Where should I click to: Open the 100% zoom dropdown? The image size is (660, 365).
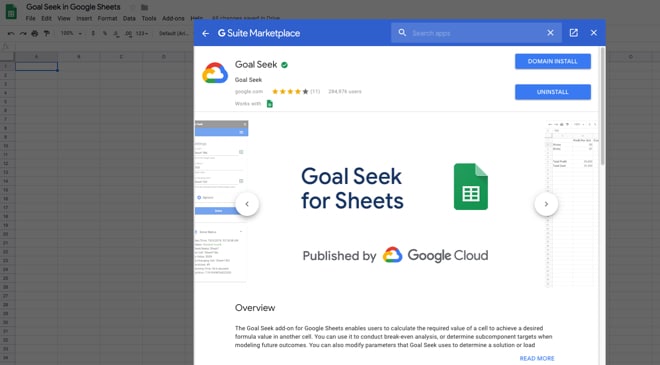click(x=71, y=33)
